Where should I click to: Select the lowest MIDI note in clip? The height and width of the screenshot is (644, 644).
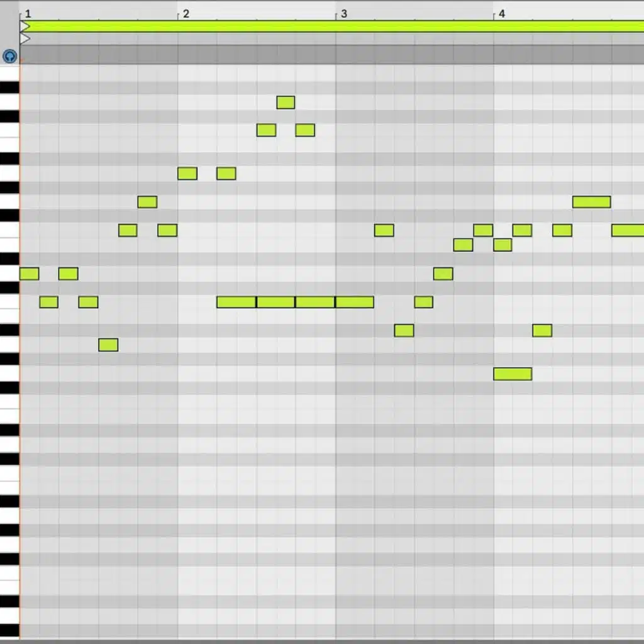pos(513,374)
